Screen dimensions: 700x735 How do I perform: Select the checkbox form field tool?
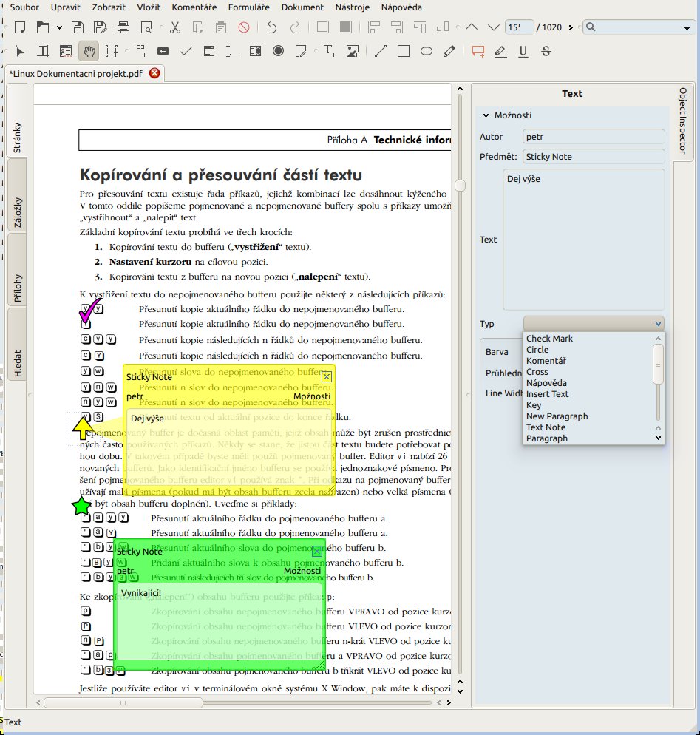click(x=186, y=51)
